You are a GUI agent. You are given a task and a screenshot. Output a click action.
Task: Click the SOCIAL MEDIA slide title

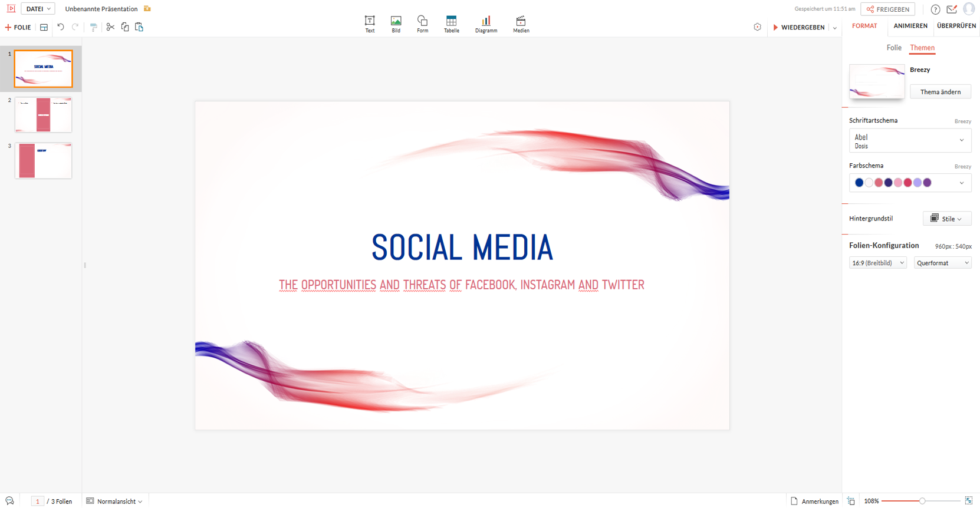tap(462, 248)
